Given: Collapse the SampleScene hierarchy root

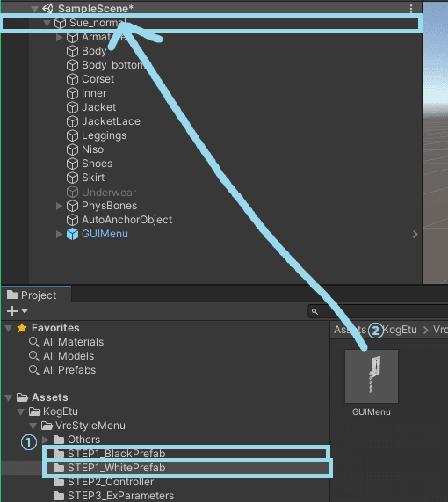Looking at the screenshot, I should pos(34,9).
